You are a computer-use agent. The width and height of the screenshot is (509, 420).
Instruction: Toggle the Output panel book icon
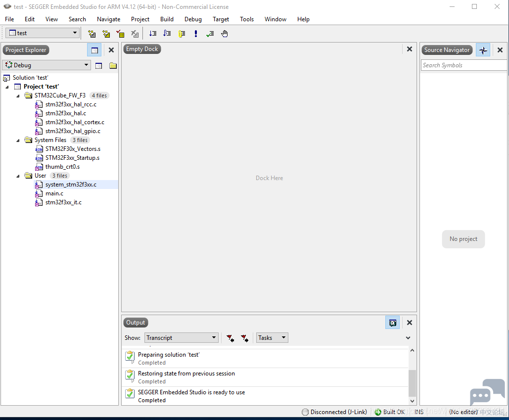[x=392, y=323]
